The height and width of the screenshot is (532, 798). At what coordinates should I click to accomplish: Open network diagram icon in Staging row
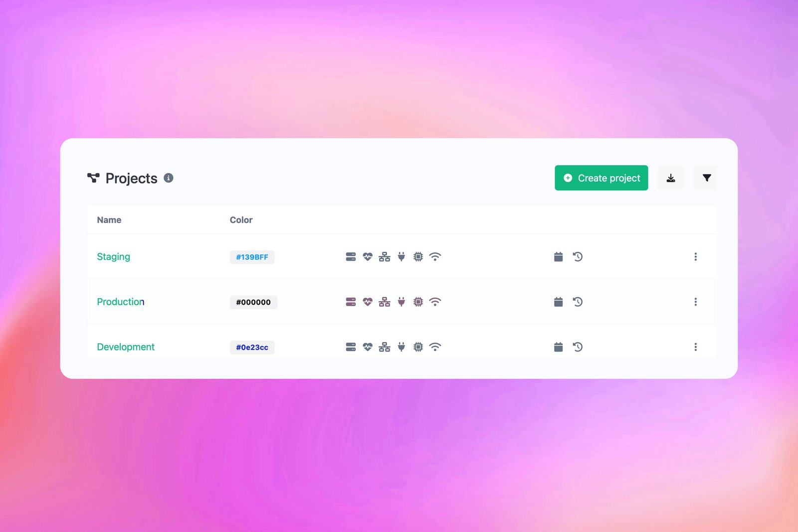point(385,257)
